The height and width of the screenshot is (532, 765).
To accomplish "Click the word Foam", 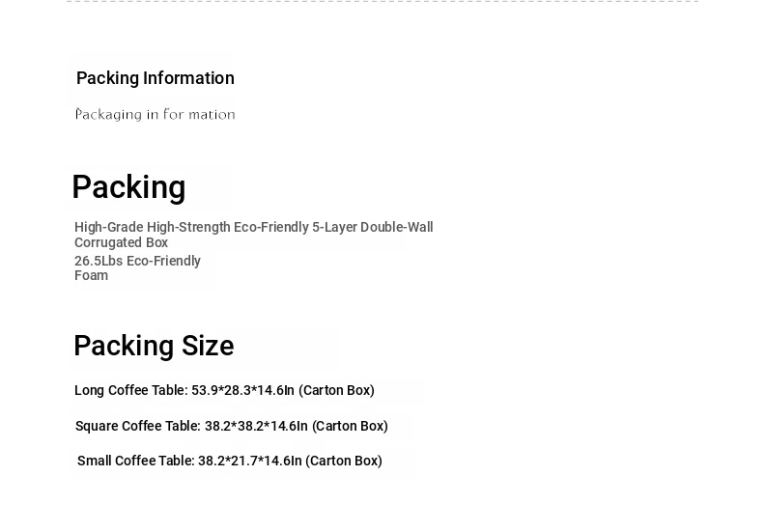I will (x=91, y=275).
